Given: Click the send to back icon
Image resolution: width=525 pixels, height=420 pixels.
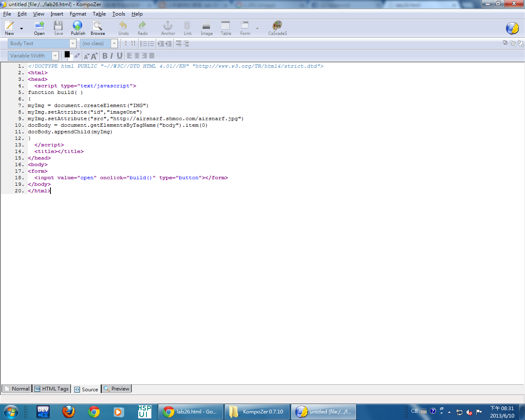Looking at the screenshot, I should coord(520,43).
